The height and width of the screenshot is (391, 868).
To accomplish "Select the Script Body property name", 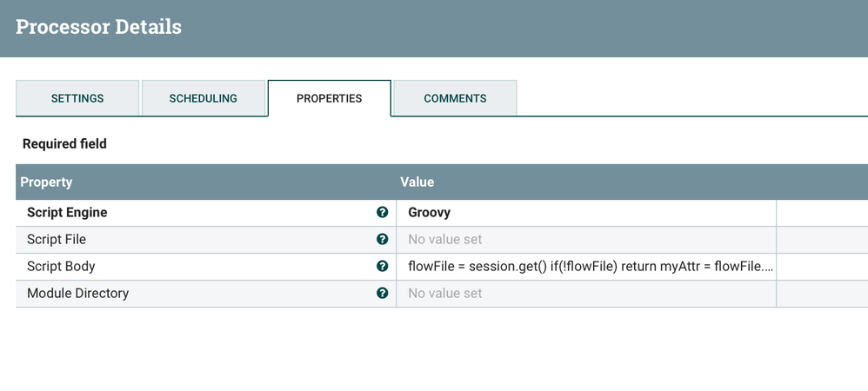I will [61, 266].
